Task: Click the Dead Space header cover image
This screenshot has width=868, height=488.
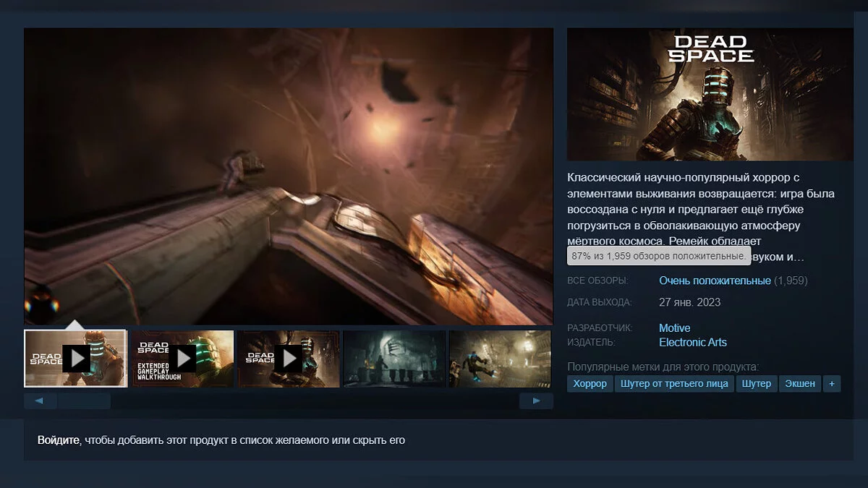Action: coord(710,94)
